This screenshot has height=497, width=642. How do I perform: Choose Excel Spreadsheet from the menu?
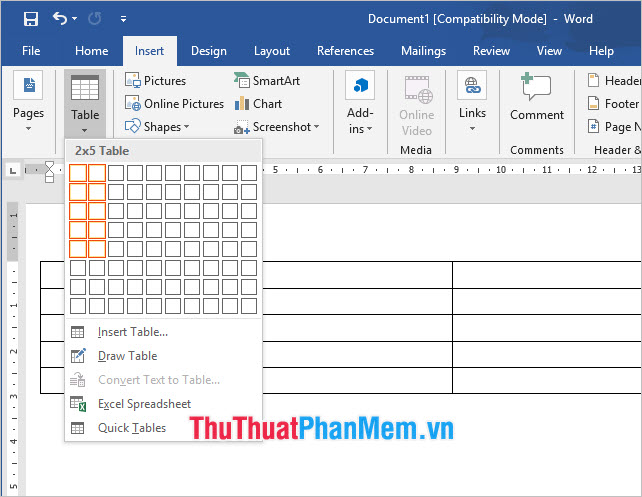(163, 404)
